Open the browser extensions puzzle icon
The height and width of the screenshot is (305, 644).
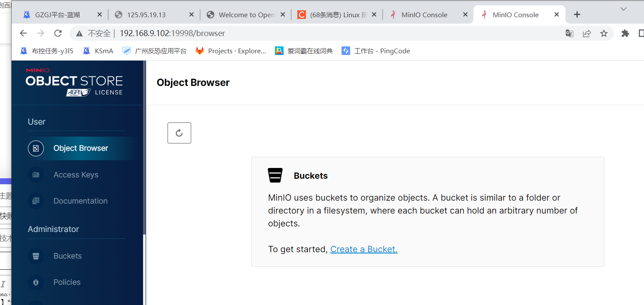[625, 33]
